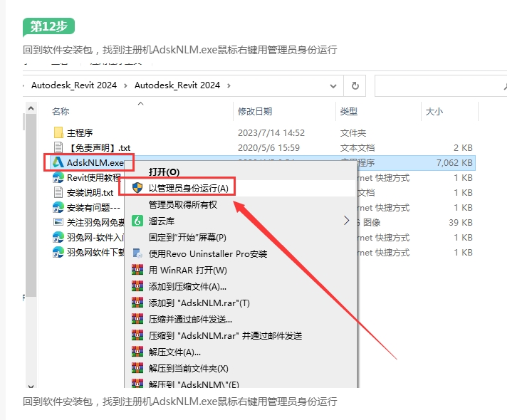Click the 7,062 KB size cell
Screen dimensions: 532x420
click(454, 163)
